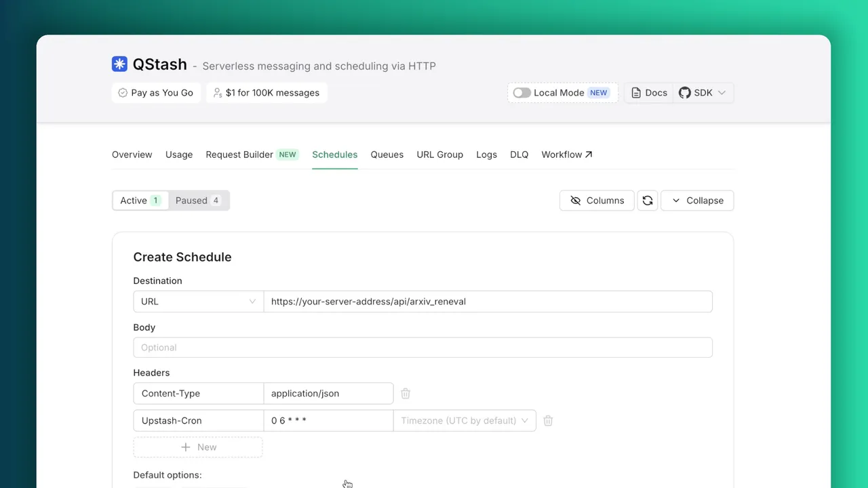Click the GitHub icon beside SDK
Viewport: 868px width, 488px height.
(x=684, y=93)
